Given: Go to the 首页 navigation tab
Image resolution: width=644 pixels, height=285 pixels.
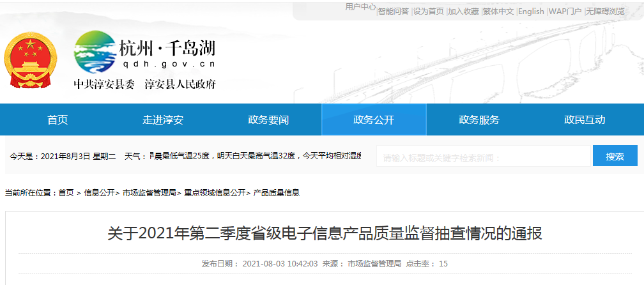Looking at the screenshot, I should [x=57, y=120].
